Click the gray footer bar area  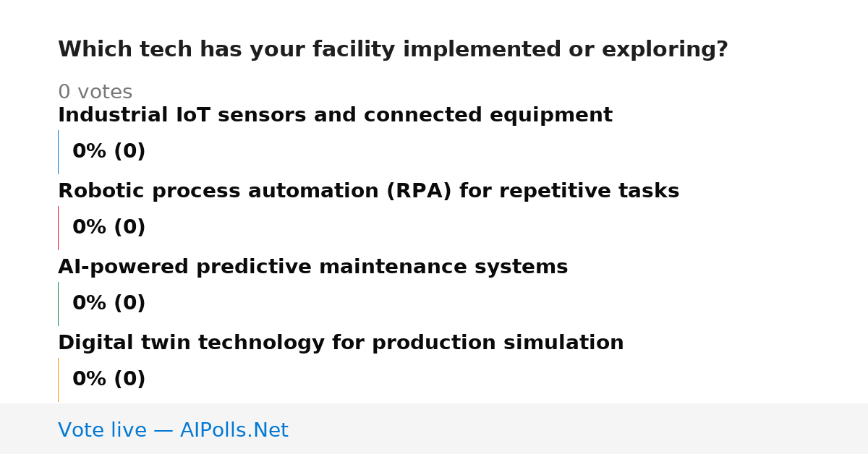(x=434, y=429)
